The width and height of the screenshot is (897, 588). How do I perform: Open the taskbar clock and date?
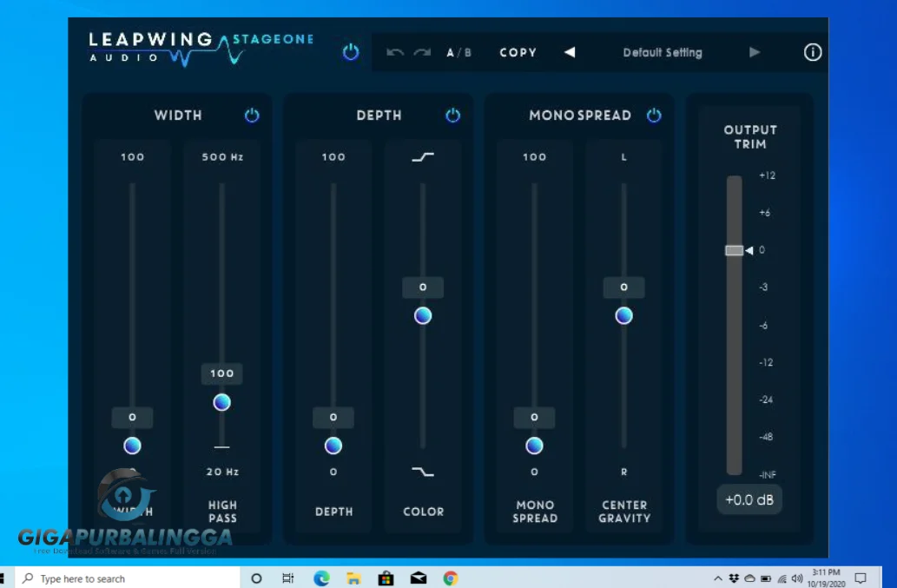point(826,578)
